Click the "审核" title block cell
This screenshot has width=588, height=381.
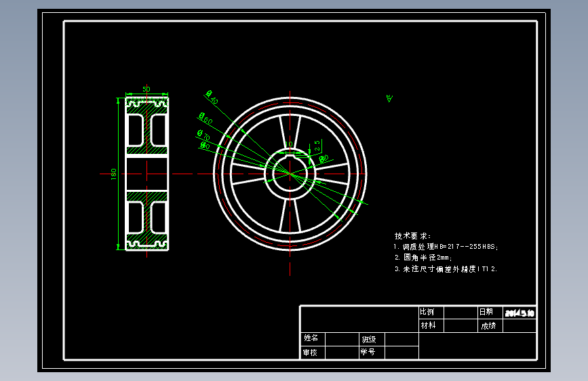[313, 353]
